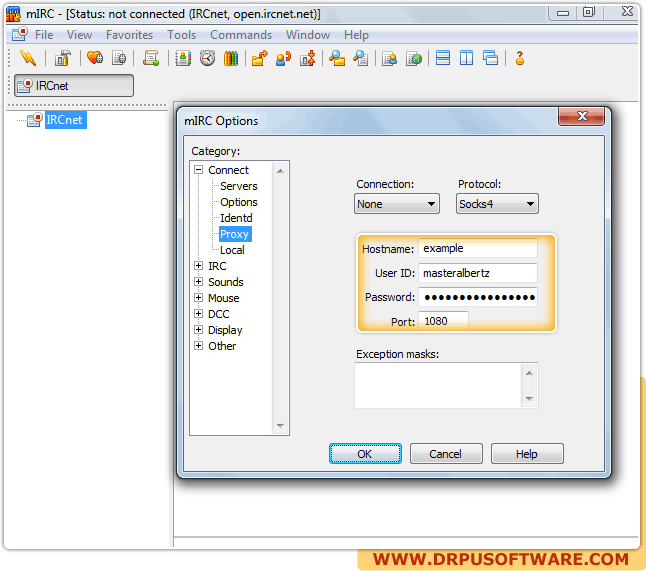Click Category list scroll down arrow
646x571 pixels.
pos(280,426)
